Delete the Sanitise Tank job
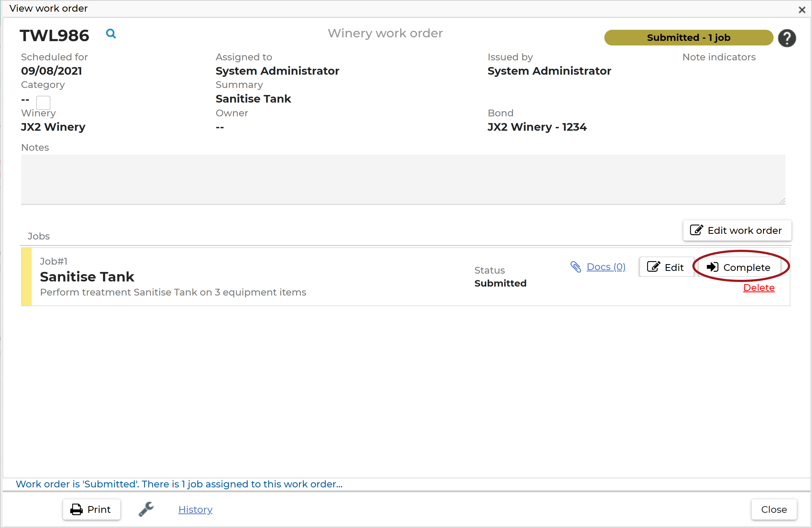The height and width of the screenshot is (528, 812). click(x=759, y=287)
